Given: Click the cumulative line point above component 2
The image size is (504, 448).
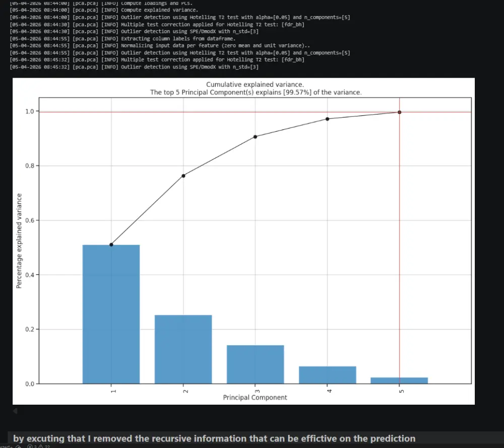Looking at the screenshot, I should 183,176.
